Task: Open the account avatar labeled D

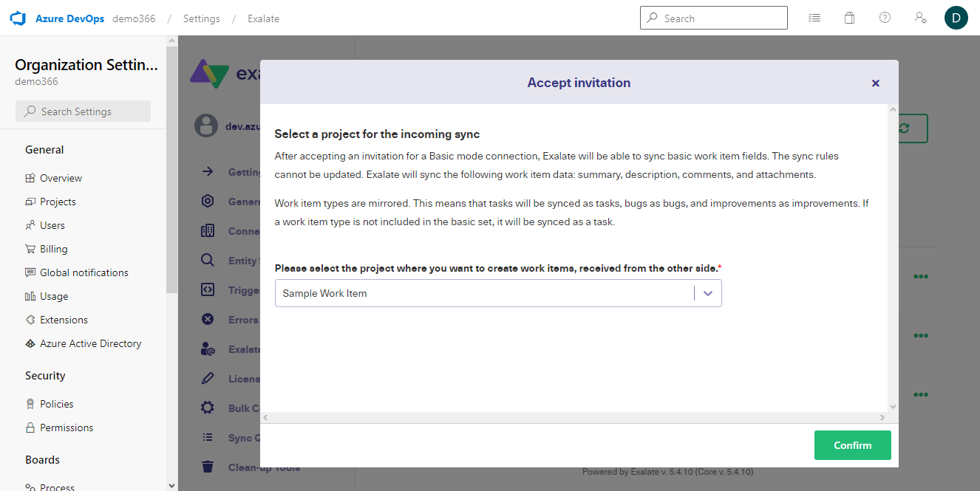Action: [x=956, y=18]
